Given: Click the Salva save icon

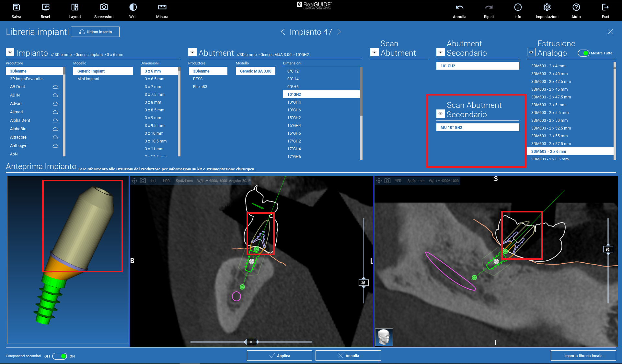Looking at the screenshot, I should point(16,7).
